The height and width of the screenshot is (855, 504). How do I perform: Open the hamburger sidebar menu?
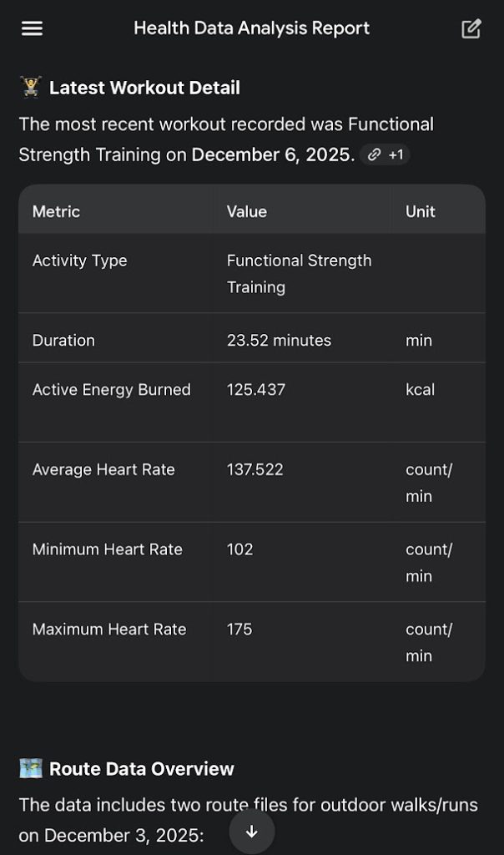[x=32, y=28]
